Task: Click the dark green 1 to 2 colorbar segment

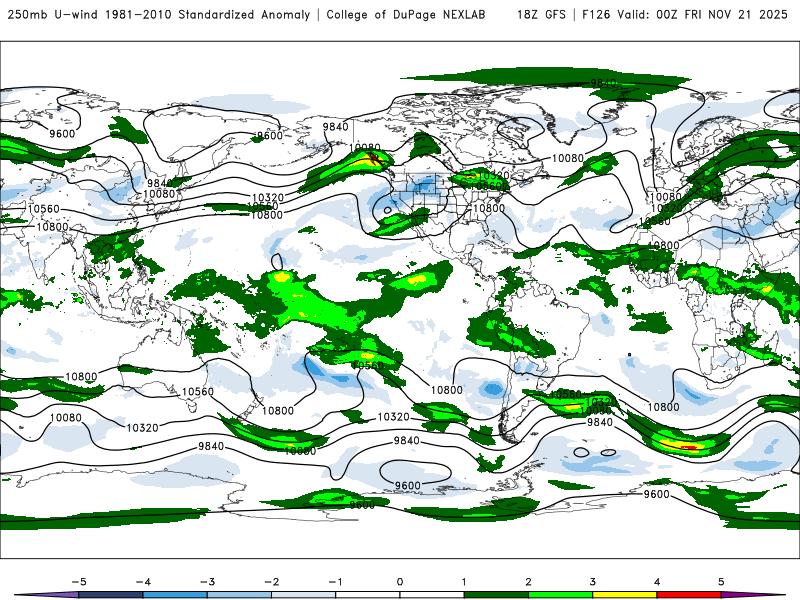Action: (x=496, y=595)
